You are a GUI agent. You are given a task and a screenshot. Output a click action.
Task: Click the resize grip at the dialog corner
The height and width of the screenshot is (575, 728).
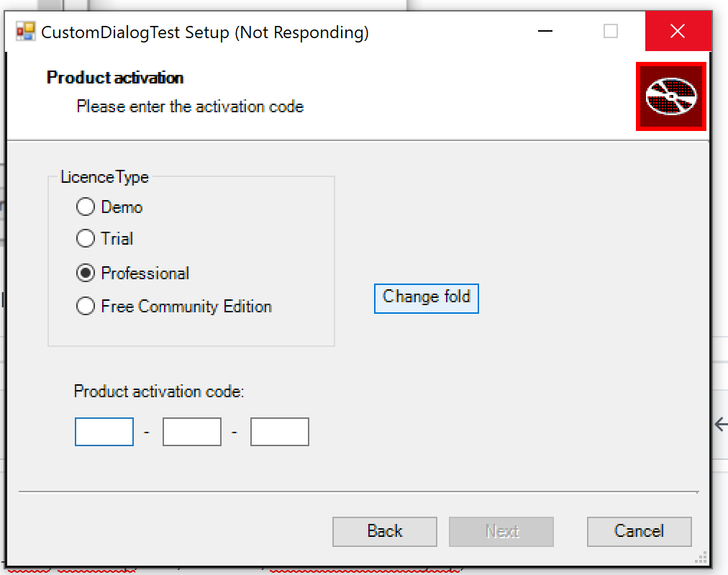pyautogui.click(x=701, y=556)
